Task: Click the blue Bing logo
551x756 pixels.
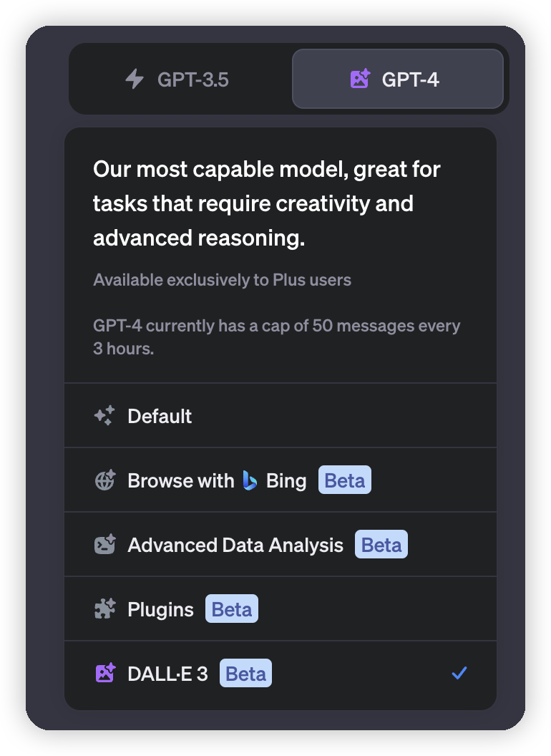Action: [250, 480]
